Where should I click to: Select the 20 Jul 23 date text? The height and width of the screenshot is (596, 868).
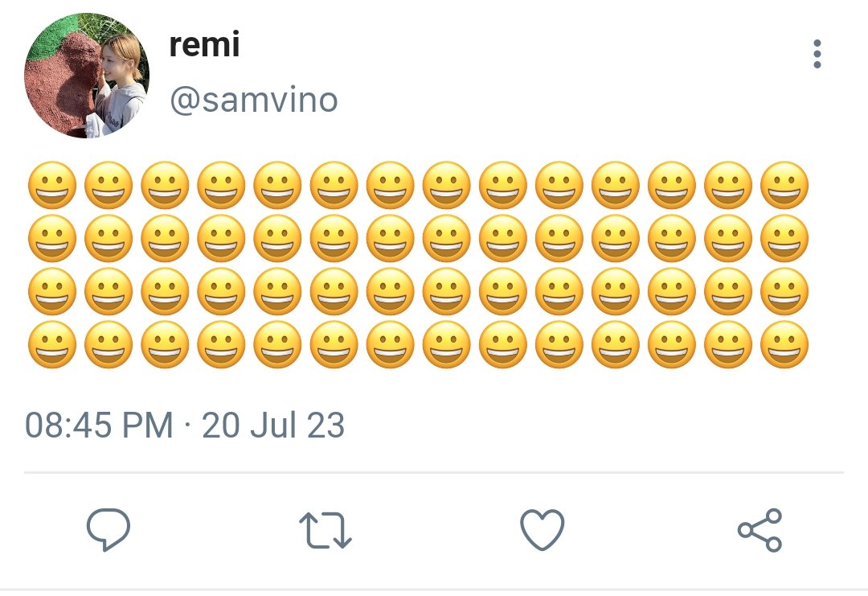[273, 425]
